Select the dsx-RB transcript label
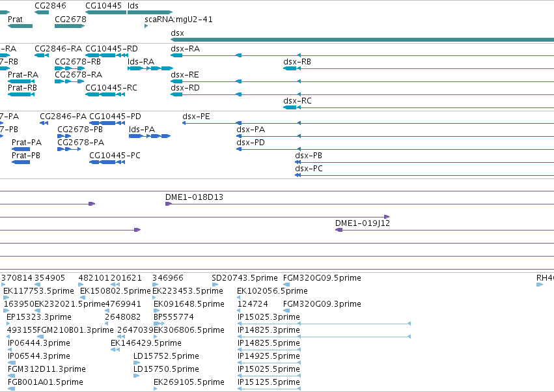The height and width of the screenshot is (392, 554). [x=297, y=62]
